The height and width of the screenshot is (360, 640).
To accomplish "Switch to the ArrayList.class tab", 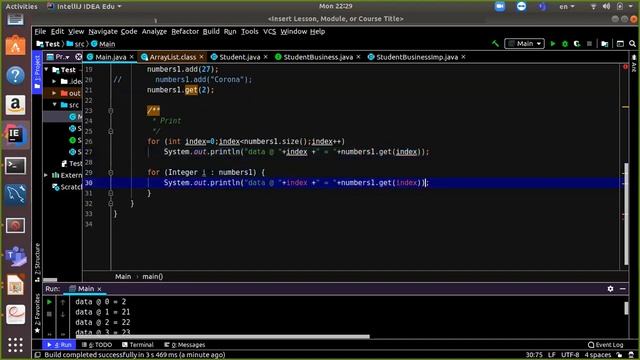I will coord(172,57).
